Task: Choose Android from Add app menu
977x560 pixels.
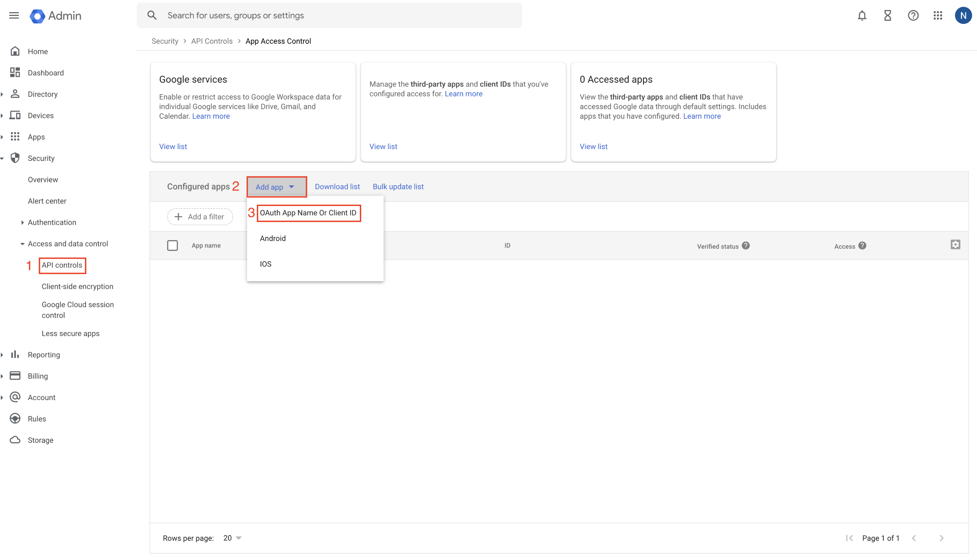Action: tap(273, 238)
